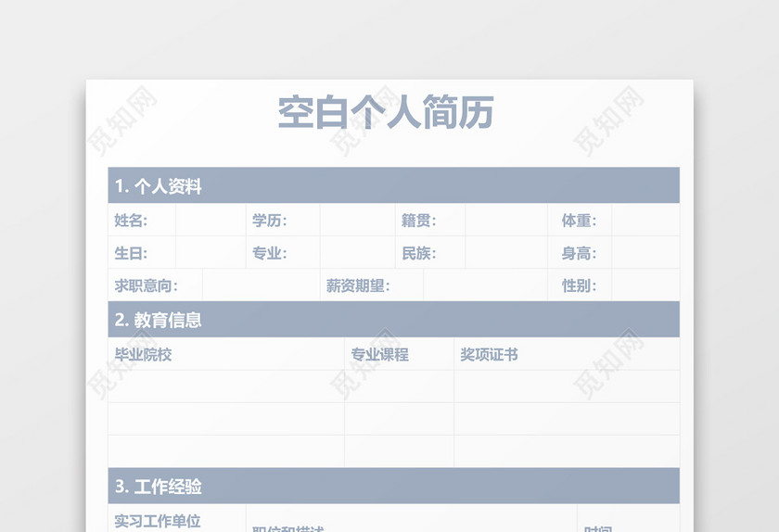Click the title 空白个人简历
Viewport: 779px width, 532px height.
[x=386, y=113]
